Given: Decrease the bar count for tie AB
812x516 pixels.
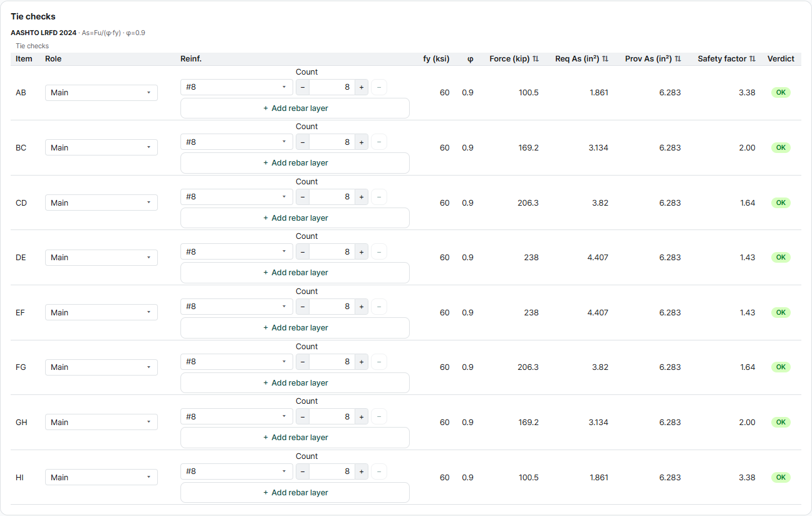Looking at the screenshot, I should (303, 87).
